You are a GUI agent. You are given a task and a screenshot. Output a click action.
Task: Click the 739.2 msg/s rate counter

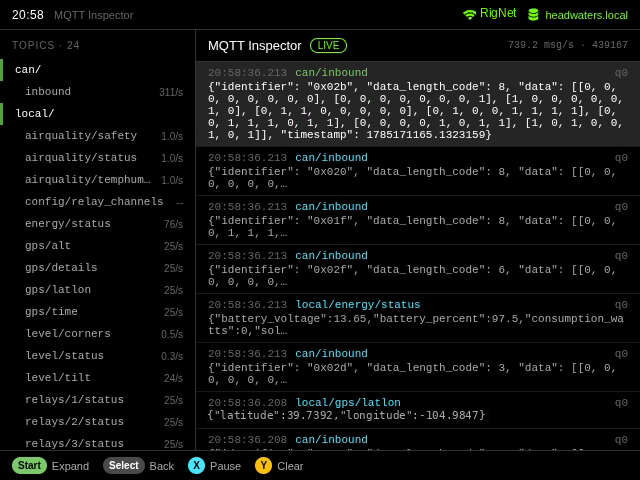click(x=541, y=45)
